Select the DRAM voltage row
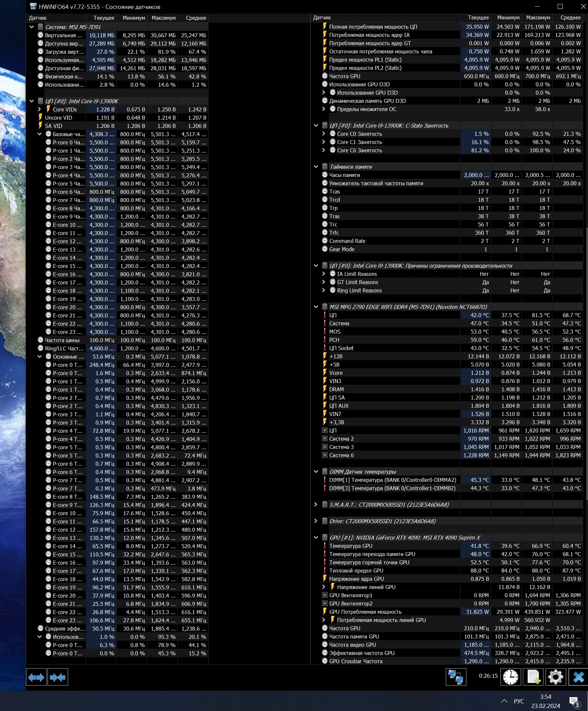The height and width of the screenshot is (711, 588). click(x=447, y=389)
